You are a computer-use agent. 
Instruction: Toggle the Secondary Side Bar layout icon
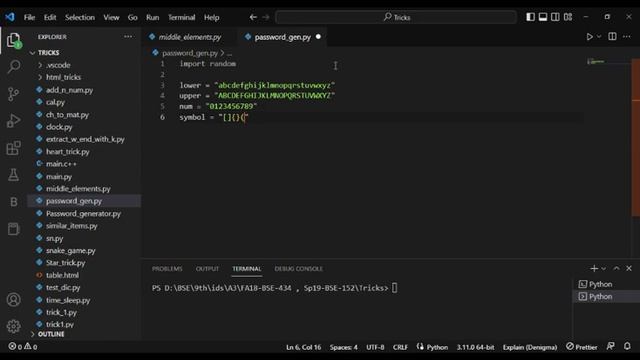coord(555,17)
